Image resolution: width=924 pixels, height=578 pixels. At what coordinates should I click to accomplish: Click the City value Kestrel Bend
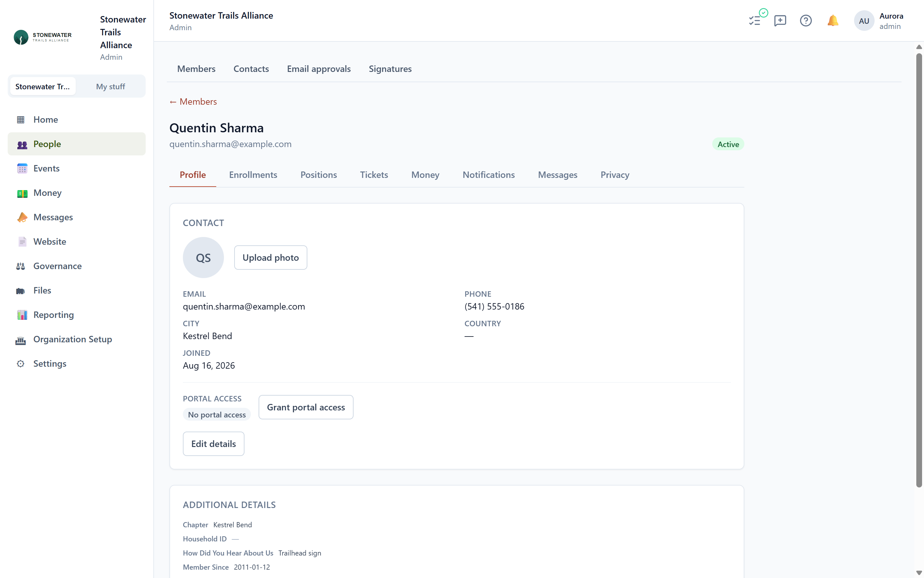coord(207,336)
